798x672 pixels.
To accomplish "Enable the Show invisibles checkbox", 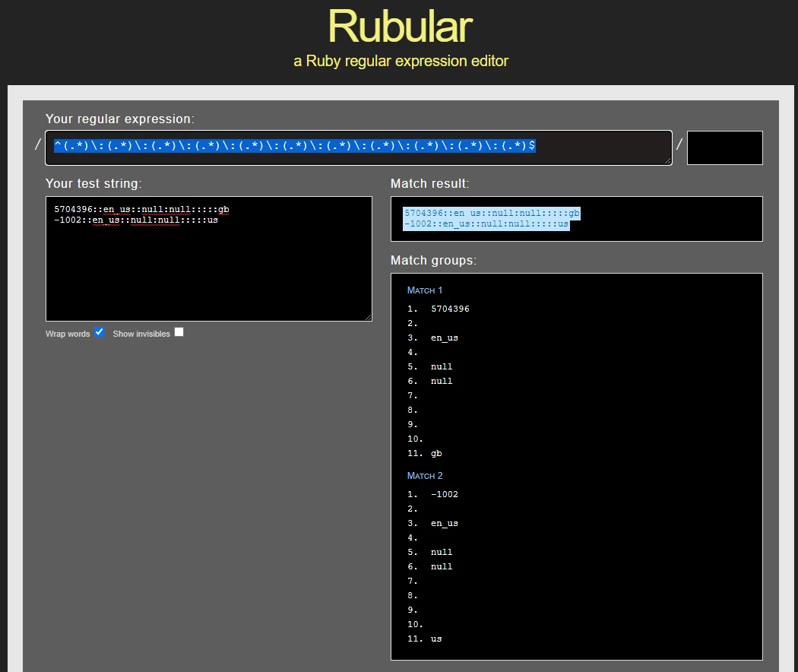I will 179,332.
